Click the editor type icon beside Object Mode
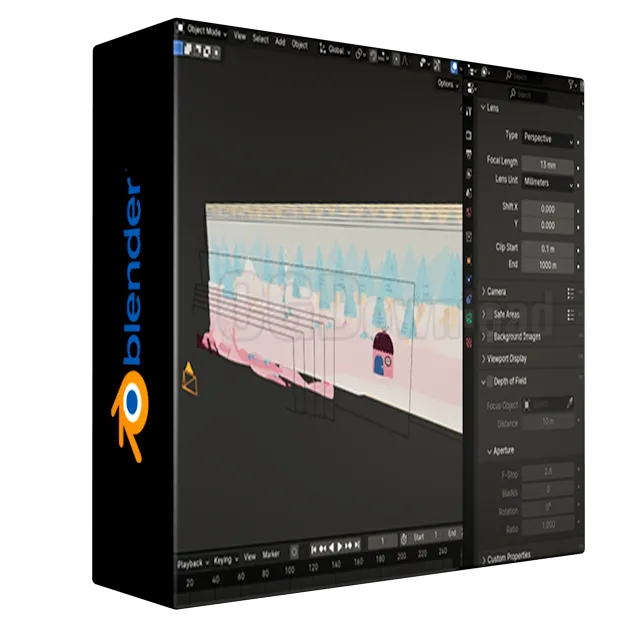 point(180,28)
